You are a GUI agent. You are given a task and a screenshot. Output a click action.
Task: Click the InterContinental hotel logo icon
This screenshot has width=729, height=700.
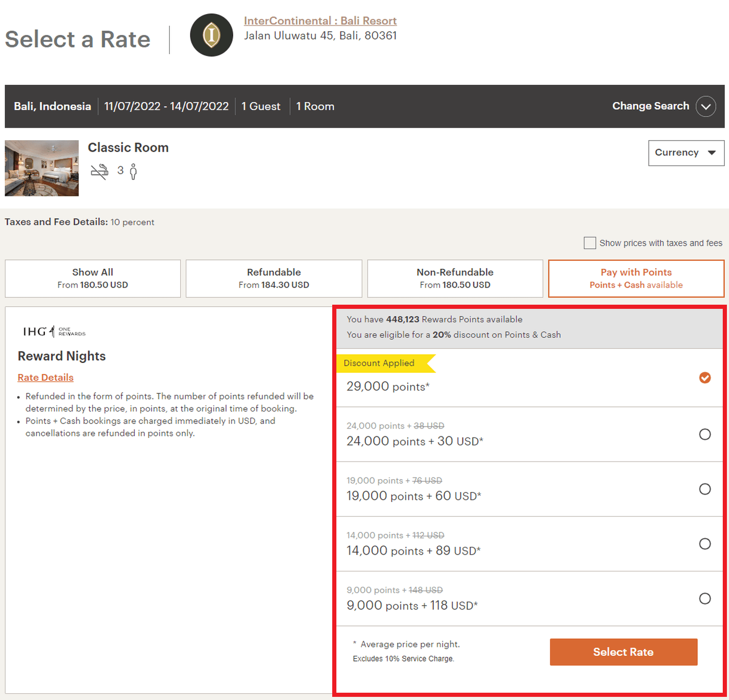(x=211, y=35)
